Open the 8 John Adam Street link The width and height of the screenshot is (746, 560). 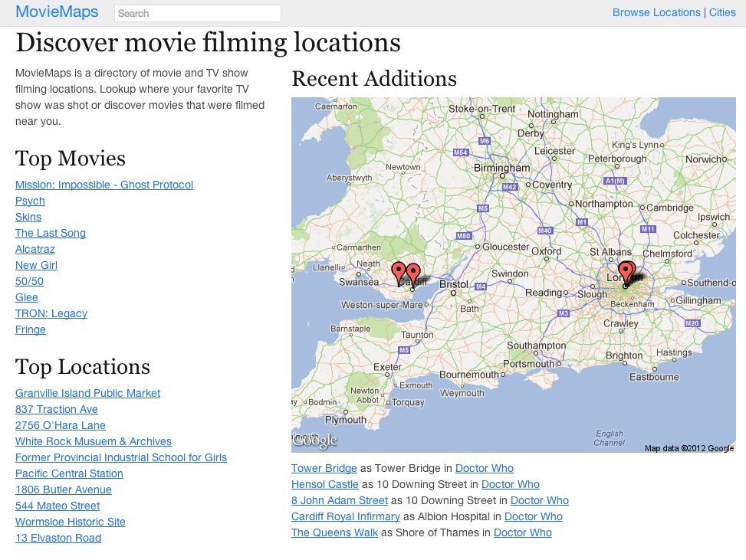click(340, 500)
